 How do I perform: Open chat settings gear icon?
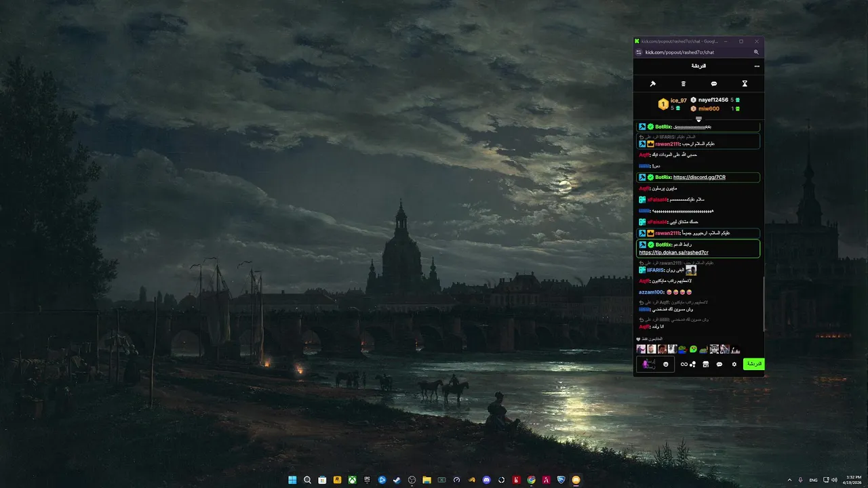tap(734, 365)
